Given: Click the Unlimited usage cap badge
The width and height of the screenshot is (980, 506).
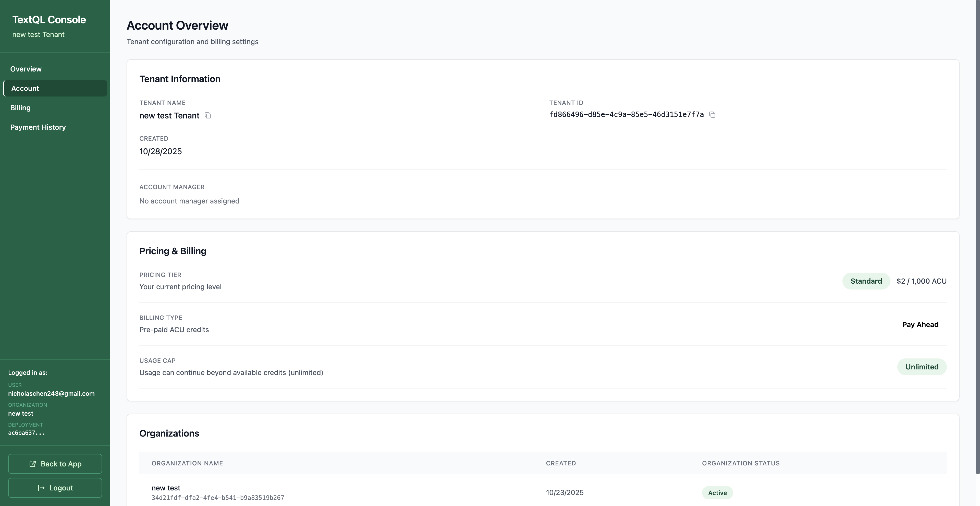Looking at the screenshot, I should click(921, 367).
